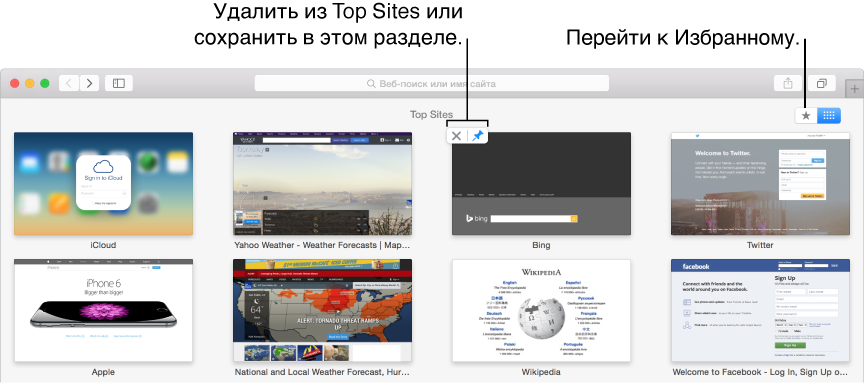Click the Bing label under its thumbnail
The image size is (866, 384).
[541, 245]
